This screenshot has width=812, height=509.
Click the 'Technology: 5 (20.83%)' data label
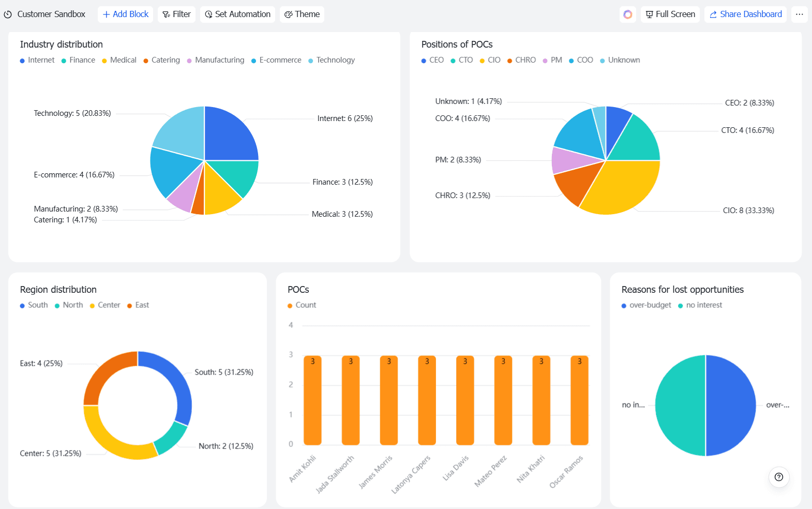pyautogui.click(x=72, y=113)
